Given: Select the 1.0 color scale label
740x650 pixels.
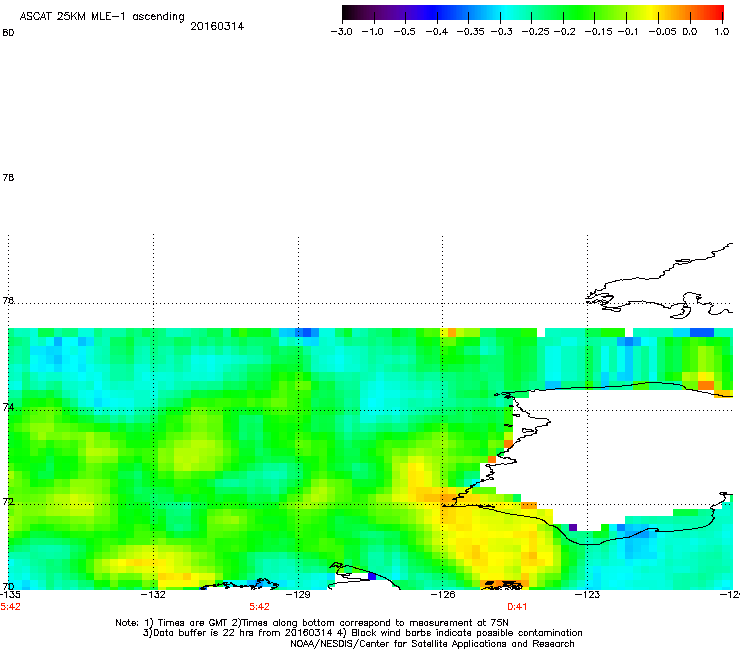Looking at the screenshot, I should click(722, 32).
